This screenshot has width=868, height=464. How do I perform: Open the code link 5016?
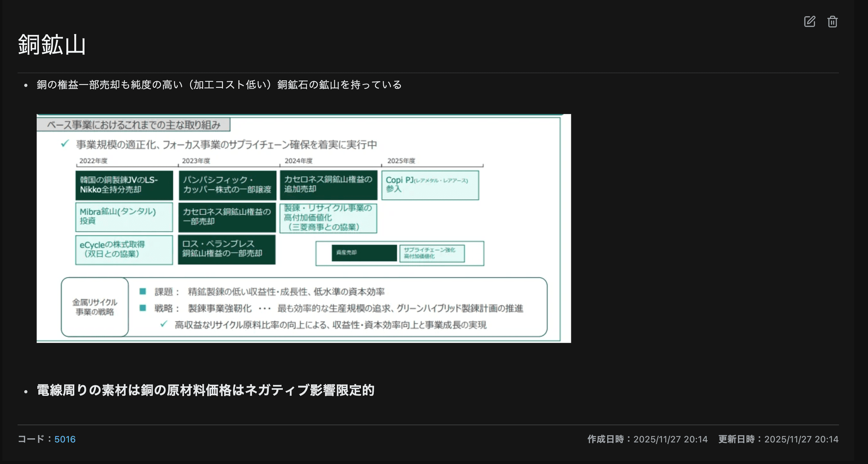(x=65, y=439)
